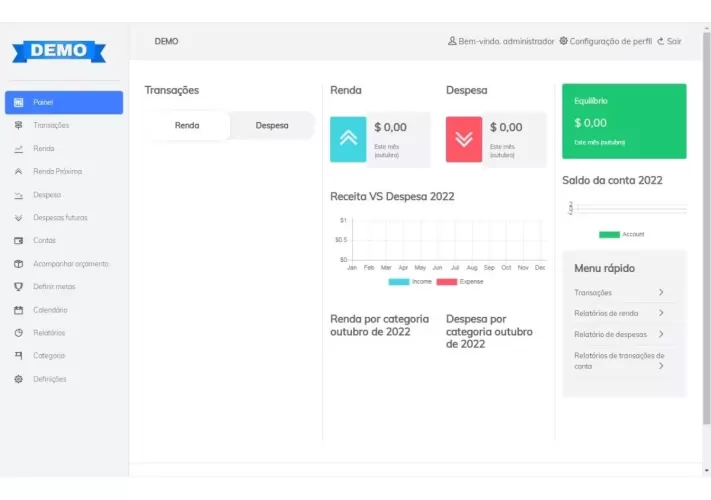Open the Definições gear icon

[x=18, y=379]
